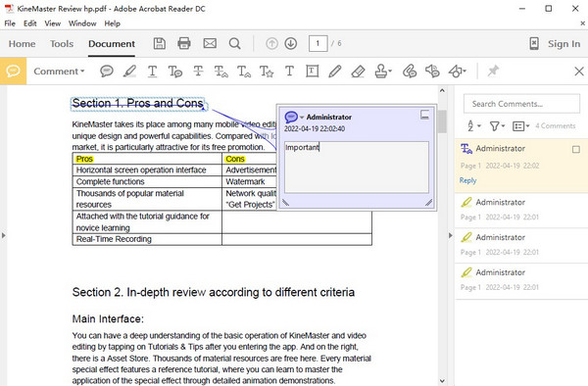Screen dimensions: 588x386
Task: Click the yellow Comment tool icon
Action: pos(13,71)
